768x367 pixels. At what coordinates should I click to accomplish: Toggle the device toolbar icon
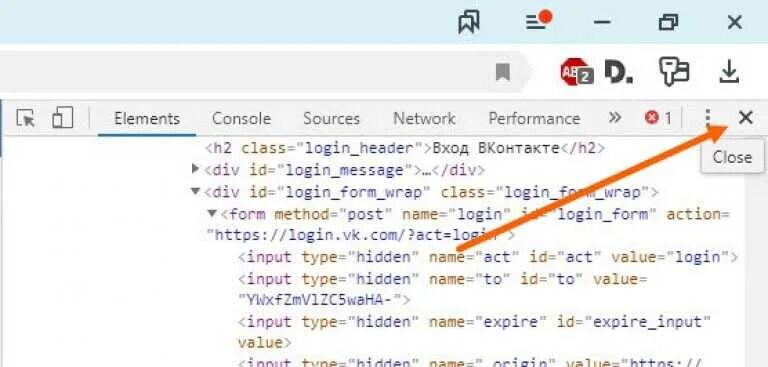pyautogui.click(x=63, y=118)
